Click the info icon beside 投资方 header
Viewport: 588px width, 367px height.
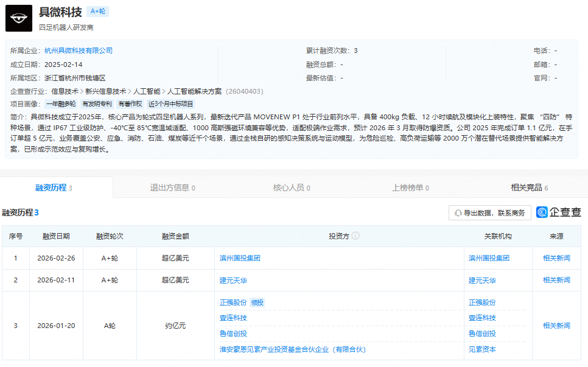pos(355,236)
